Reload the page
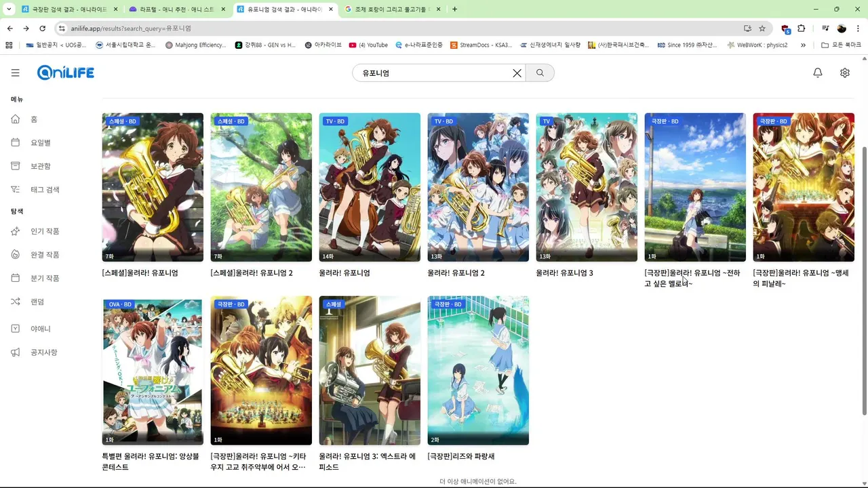 click(42, 28)
